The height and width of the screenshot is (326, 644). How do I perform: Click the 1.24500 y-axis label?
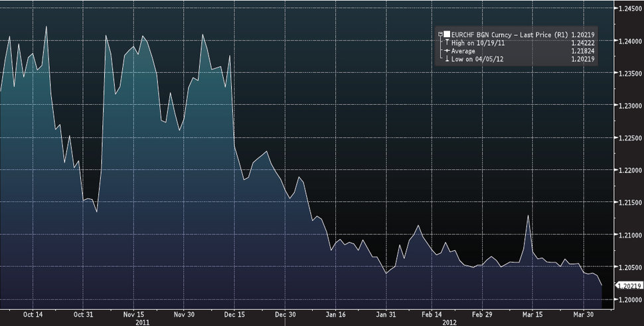(630, 9)
